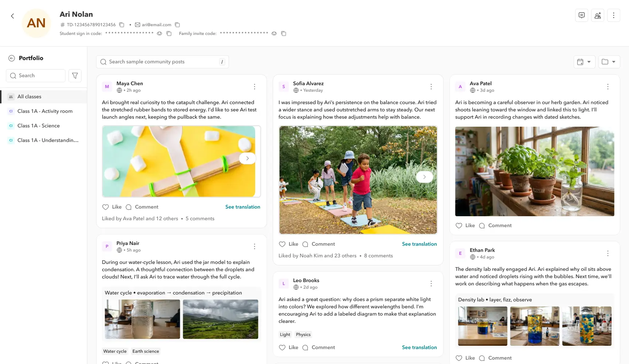Comment on Ethan Park's post
The height and width of the screenshot is (364, 629).
pos(495,358)
